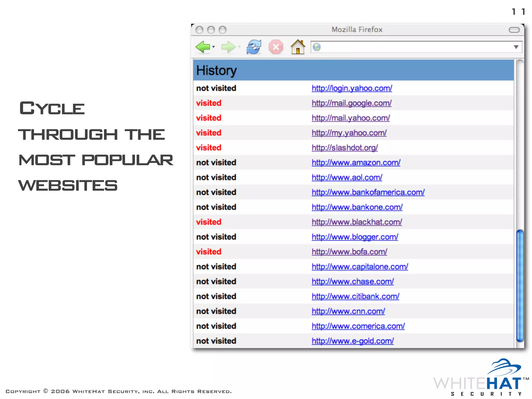Viewport: 532px width, 399px height.
Task: Open the www.aol.com link
Action: click(347, 177)
